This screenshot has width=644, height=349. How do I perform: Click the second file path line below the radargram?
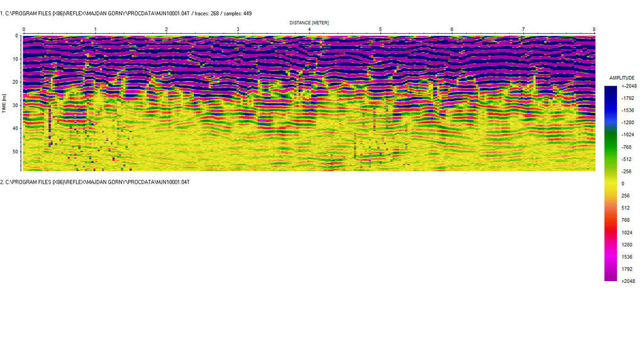coord(95,182)
